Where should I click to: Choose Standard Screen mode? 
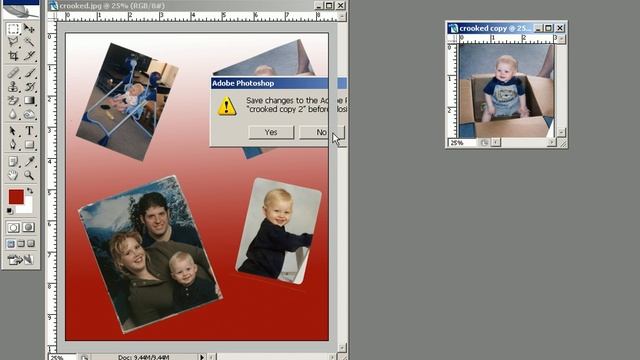(11, 244)
